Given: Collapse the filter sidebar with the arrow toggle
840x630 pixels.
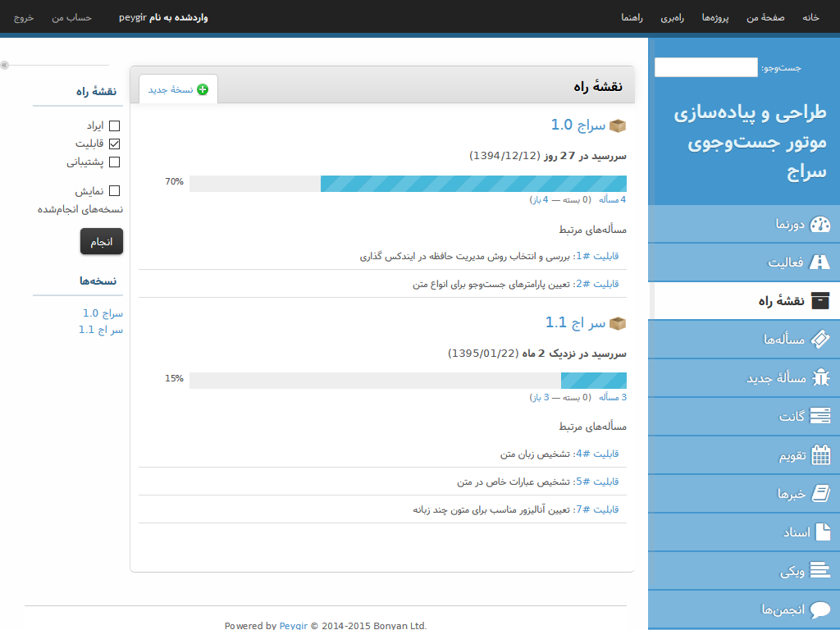Looking at the screenshot, I should pos(4,66).
